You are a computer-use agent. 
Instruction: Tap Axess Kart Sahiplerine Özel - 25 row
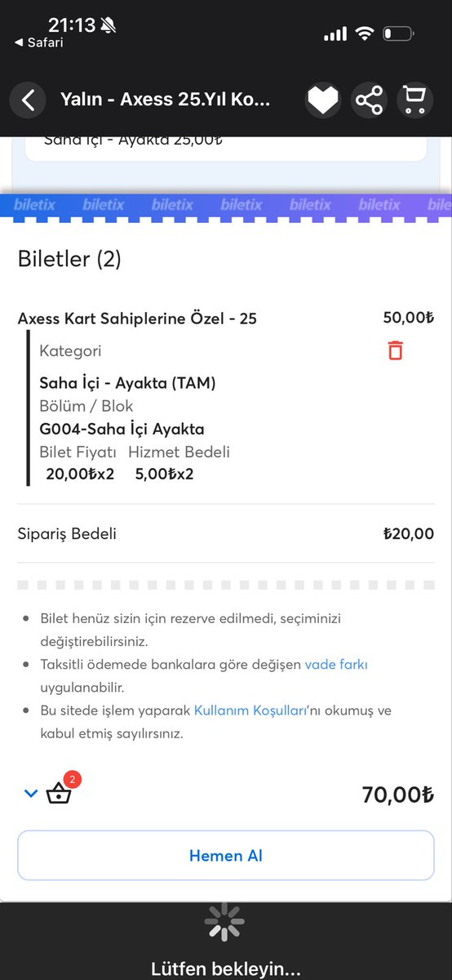click(x=226, y=318)
